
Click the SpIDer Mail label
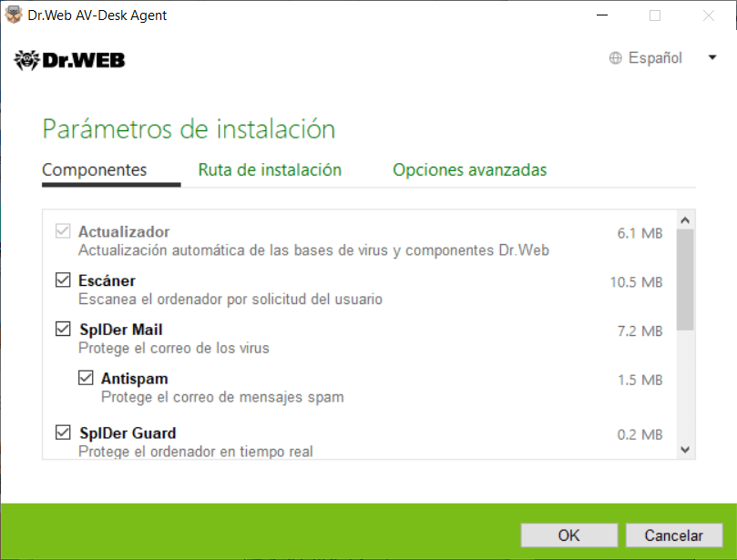[x=121, y=330]
